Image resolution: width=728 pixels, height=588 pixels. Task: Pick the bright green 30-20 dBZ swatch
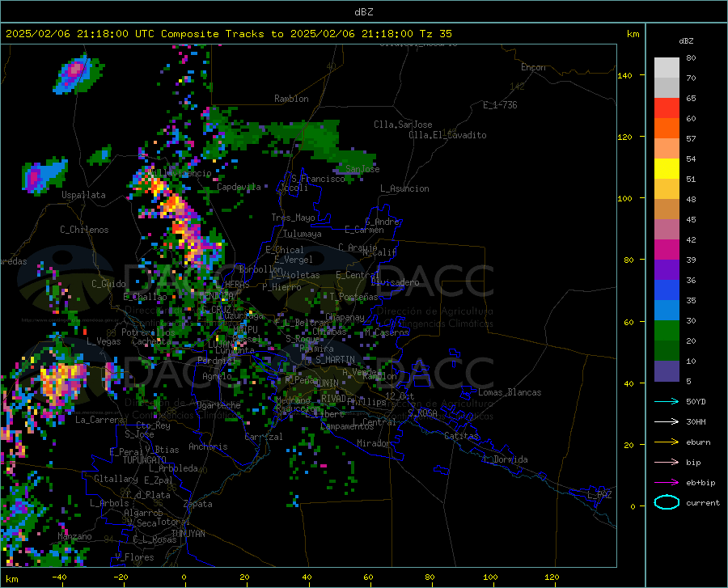(x=667, y=331)
